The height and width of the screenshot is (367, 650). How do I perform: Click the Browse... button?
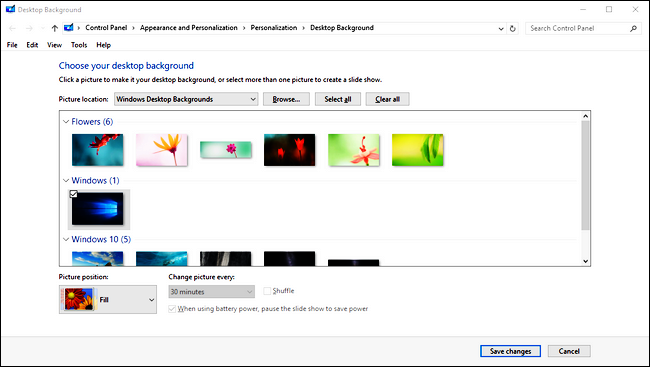click(x=286, y=99)
